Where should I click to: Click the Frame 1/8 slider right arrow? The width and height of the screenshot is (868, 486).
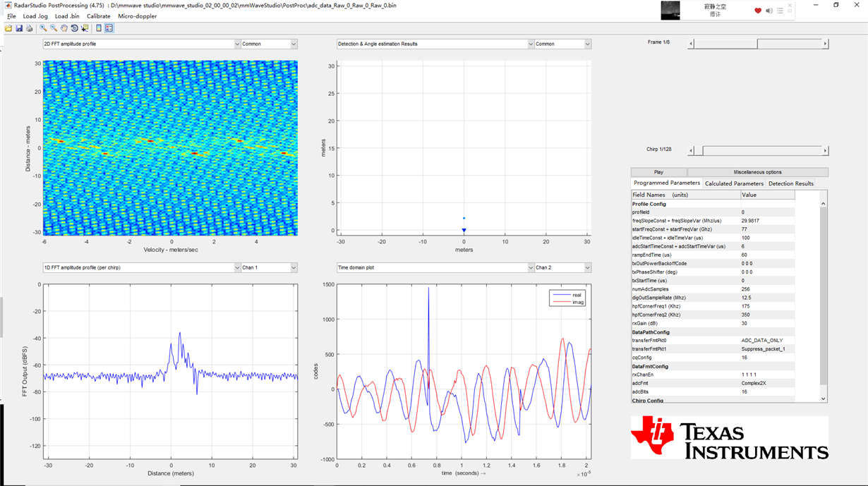click(x=825, y=44)
